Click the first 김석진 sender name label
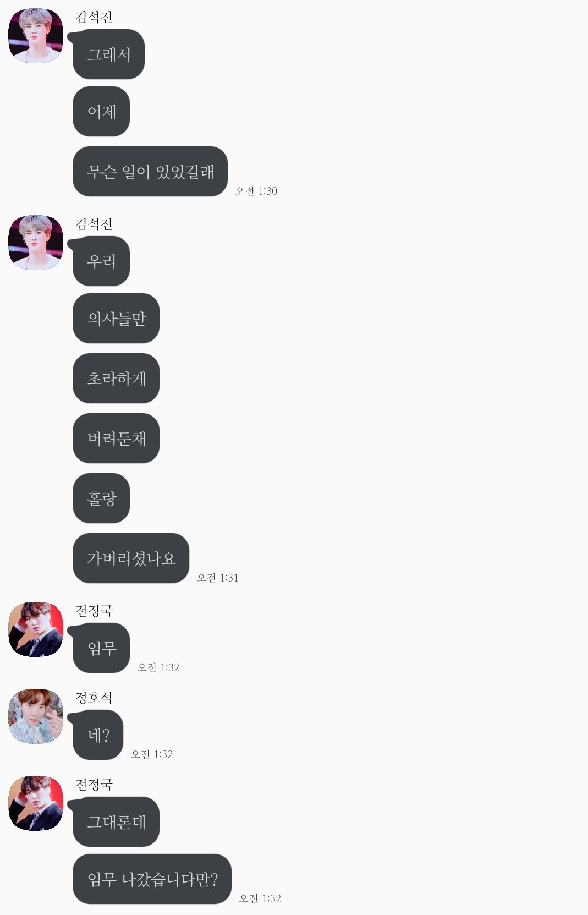Image resolution: width=588 pixels, height=915 pixels. click(x=94, y=17)
